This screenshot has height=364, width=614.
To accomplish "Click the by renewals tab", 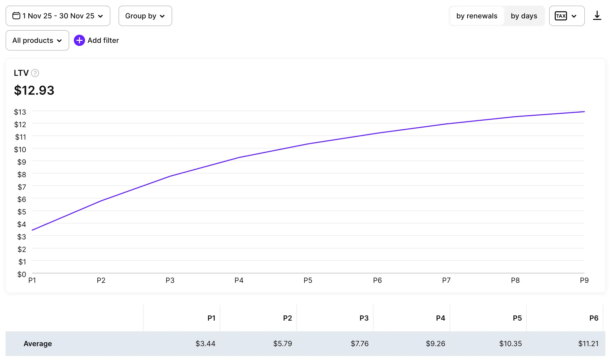I will point(477,16).
